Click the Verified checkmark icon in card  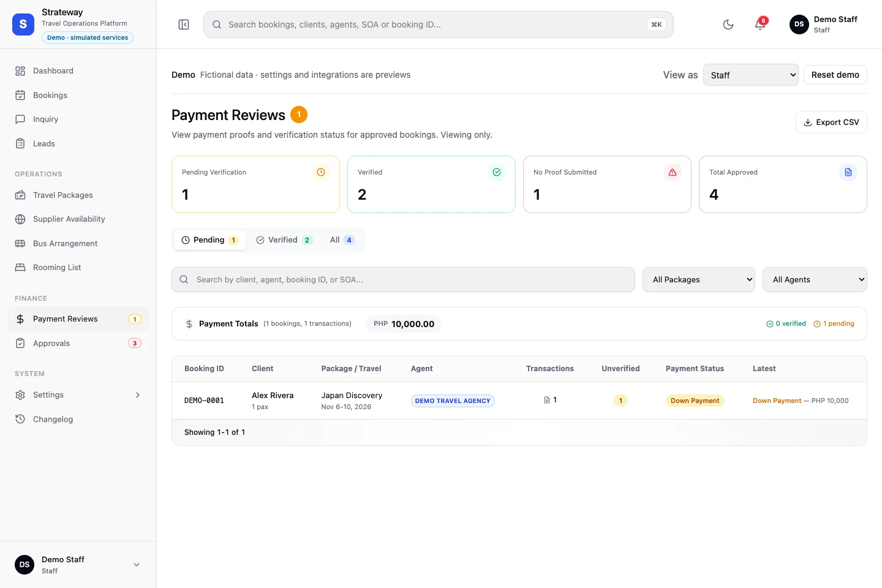pyautogui.click(x=497, y=172)
